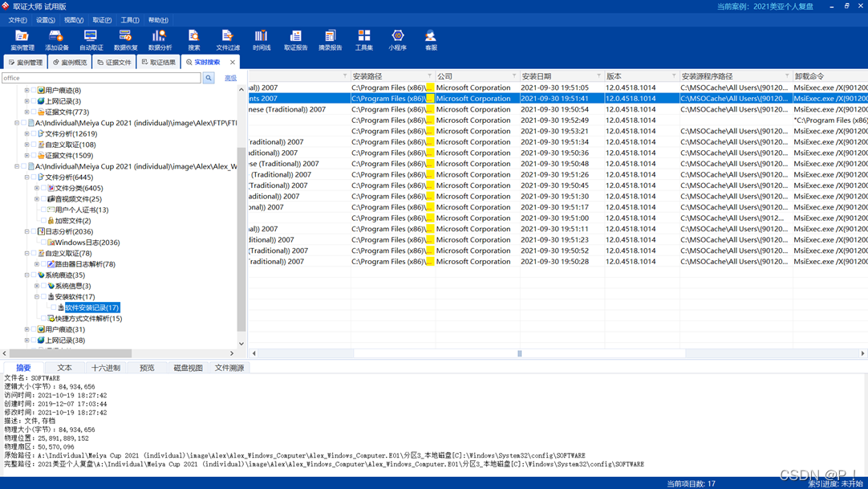
Task: Check the 文件分析(6445) checkbox
Action: pos(34,177)
